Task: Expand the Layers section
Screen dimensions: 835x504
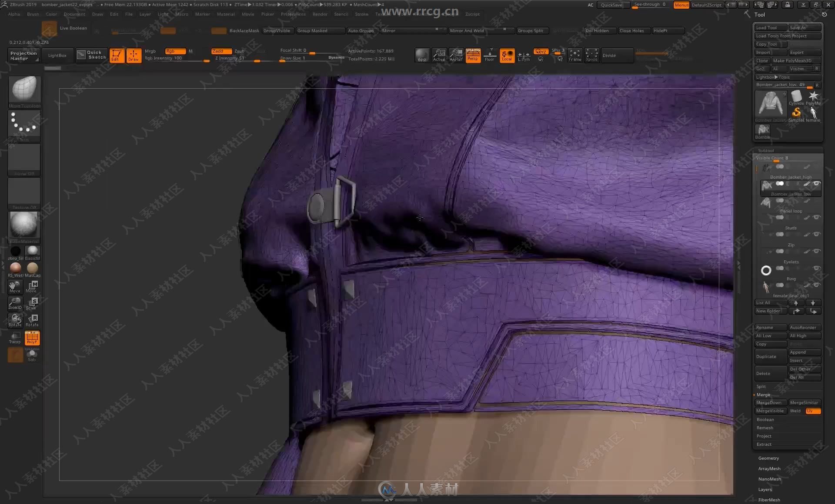Action: tap(765, 490)
